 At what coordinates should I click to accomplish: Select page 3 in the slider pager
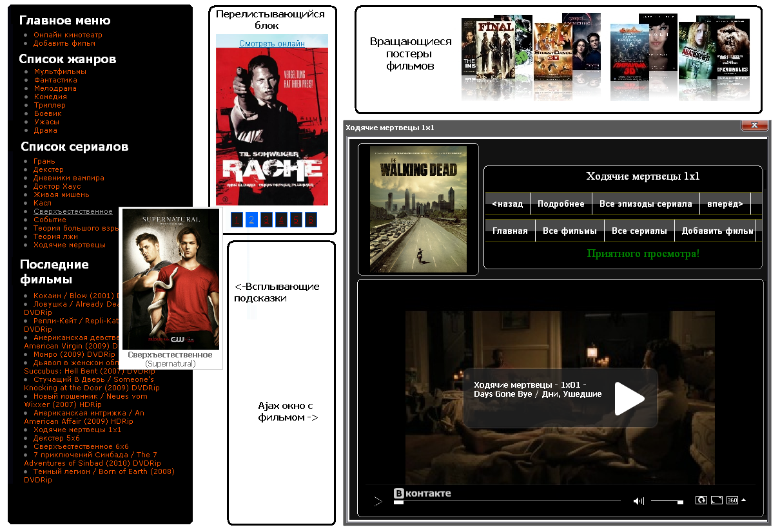266,220
